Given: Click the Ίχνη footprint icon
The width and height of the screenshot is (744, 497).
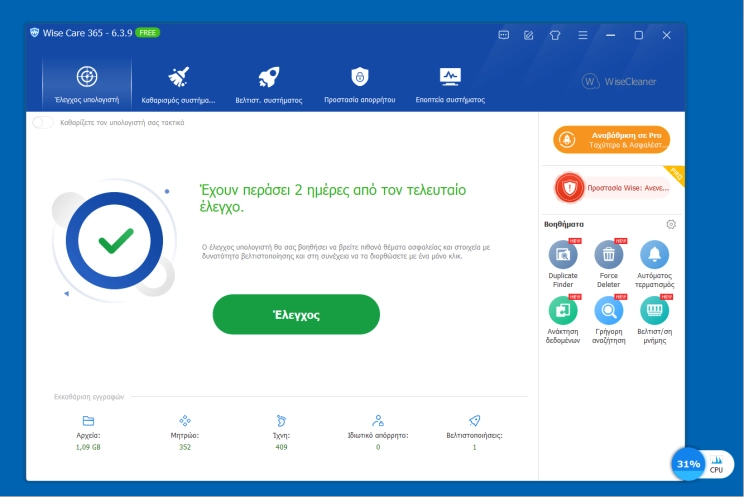Looking at the screenshot, I should tap(281, 421).
